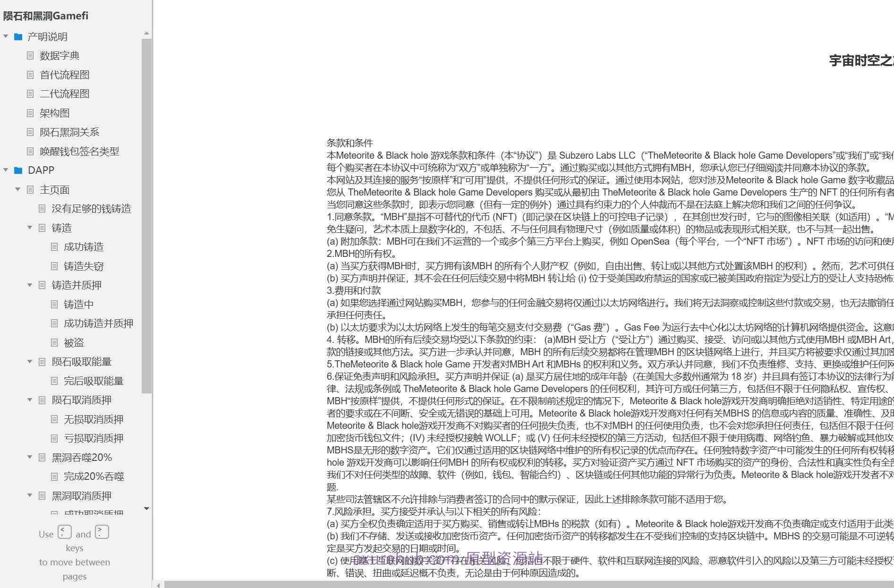The height and width of the screenshot is (588, 894).
Task: Click the page icon next to 架构图
Action: (30, 113)
